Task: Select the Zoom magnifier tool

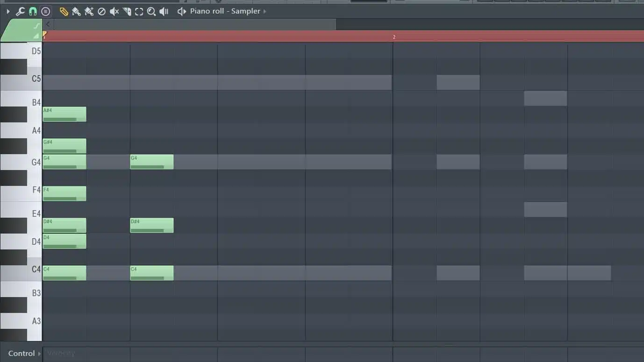Action: tap(151, 11)
